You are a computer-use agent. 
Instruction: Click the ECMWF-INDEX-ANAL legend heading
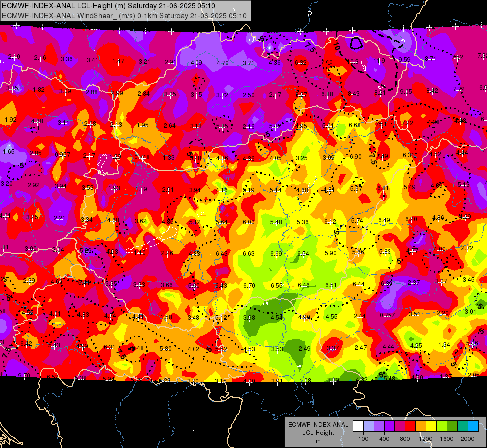click(x=318, y=425)
